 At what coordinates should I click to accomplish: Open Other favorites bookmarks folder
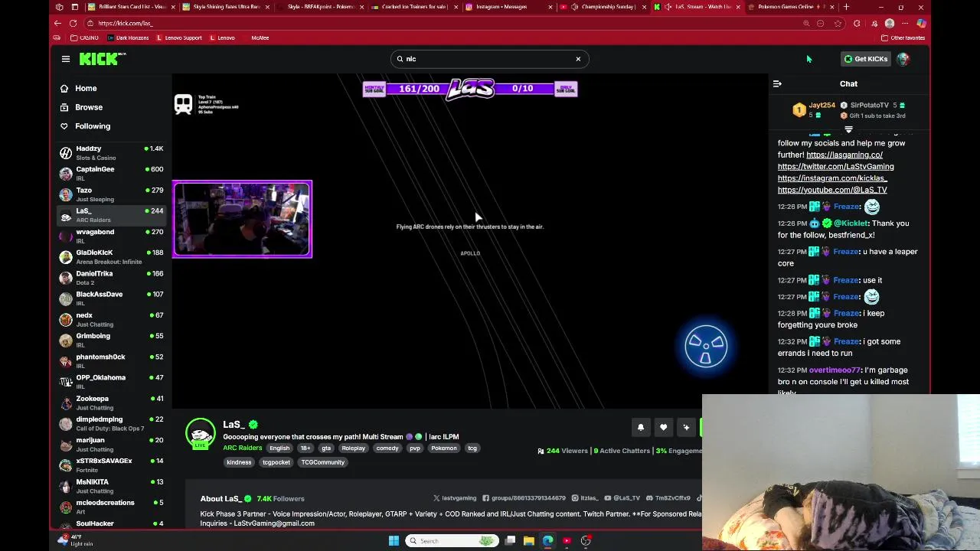click(903, 37)
